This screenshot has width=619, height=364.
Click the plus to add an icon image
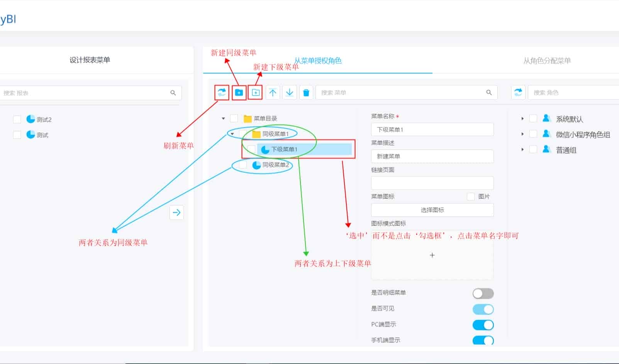click(x=432, y=255)
